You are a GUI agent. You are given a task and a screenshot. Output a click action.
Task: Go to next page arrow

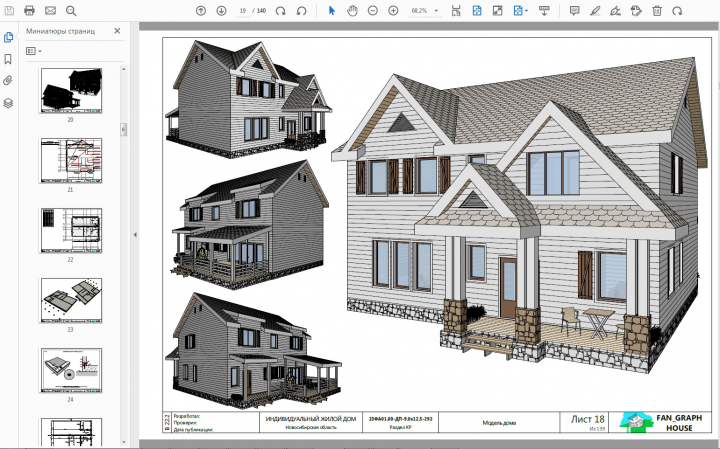coord(221,11)
